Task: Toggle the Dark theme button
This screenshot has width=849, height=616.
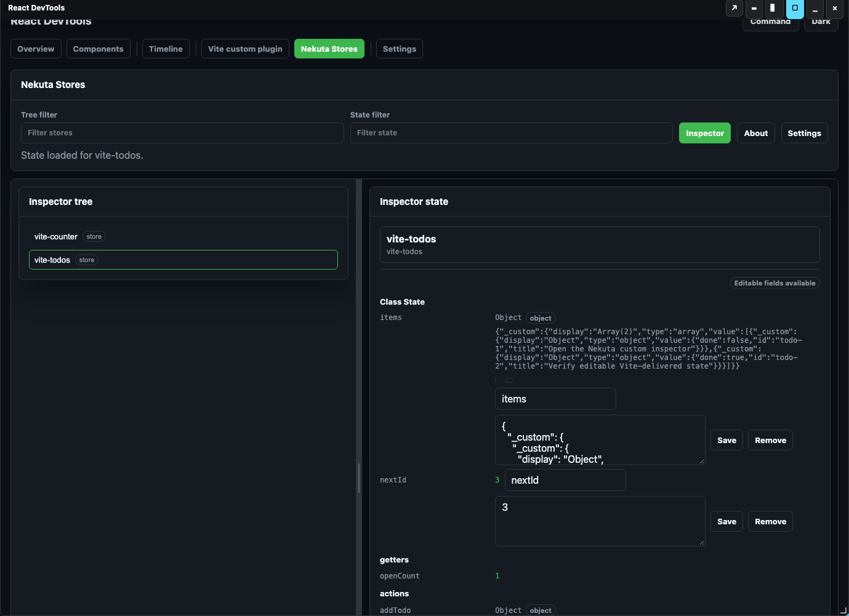Action: pos(821,22)
